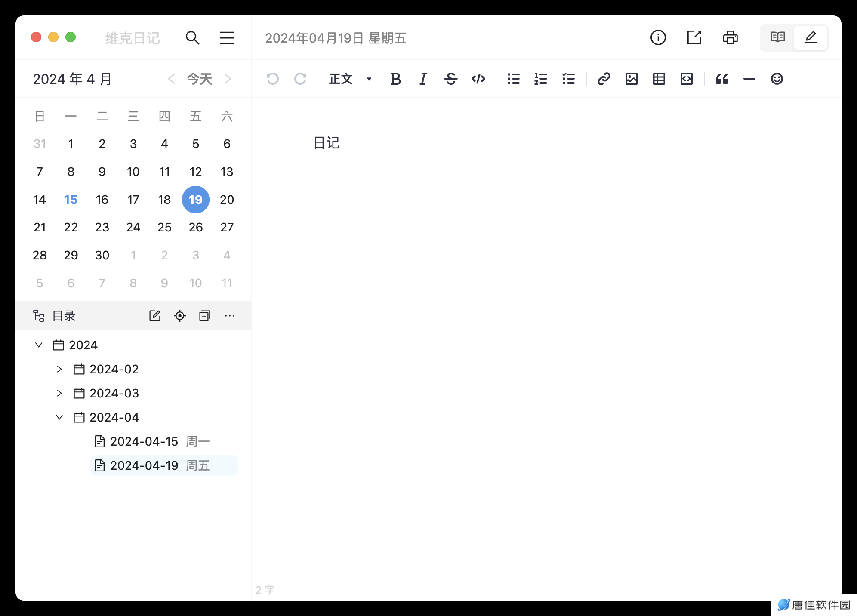Collapse the 2024 year folder
The height and width of the screenshot is (616, 857).
coord(39,345)
